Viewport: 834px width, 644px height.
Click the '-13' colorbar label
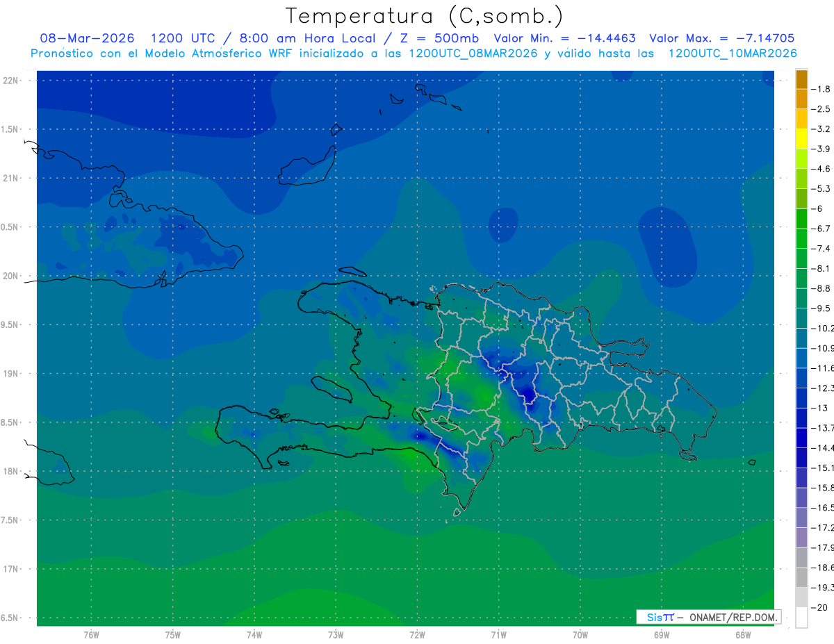point(819,408)
